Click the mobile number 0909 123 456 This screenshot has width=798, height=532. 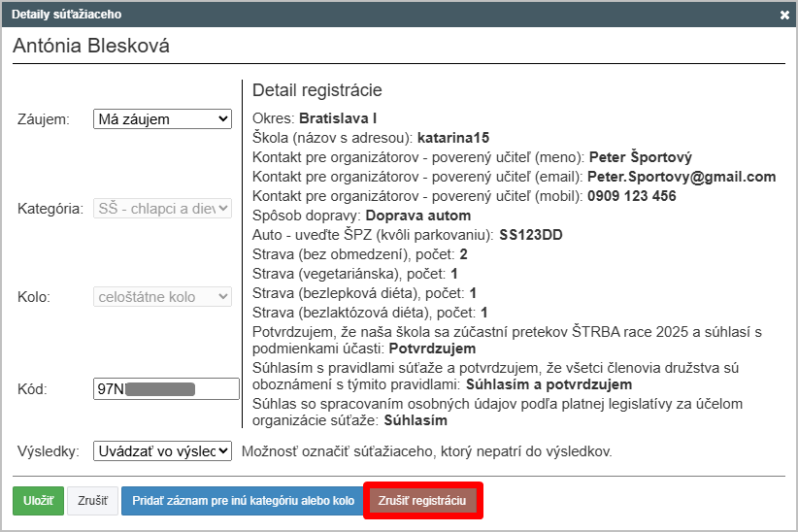[632, 196]
